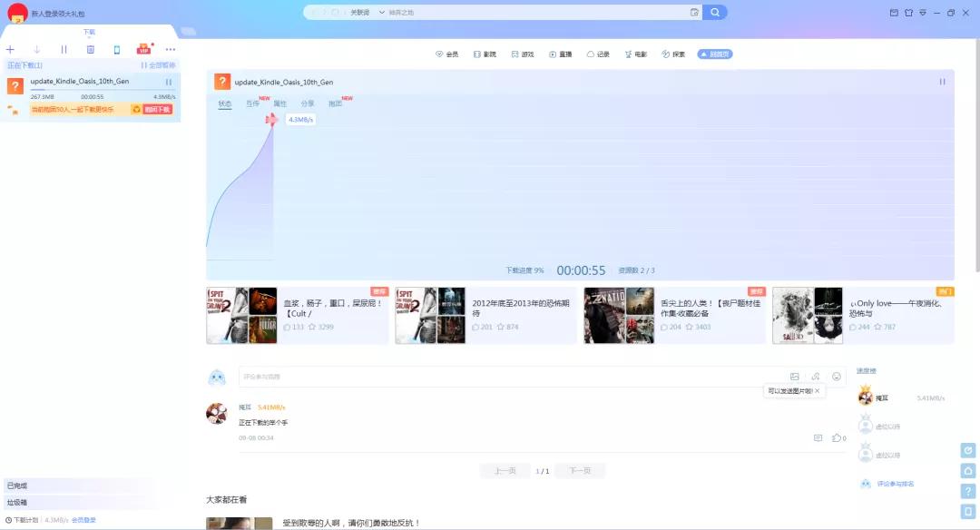Open 下载计划 download schedule in the status bar
980x530 pixels.
22,520
